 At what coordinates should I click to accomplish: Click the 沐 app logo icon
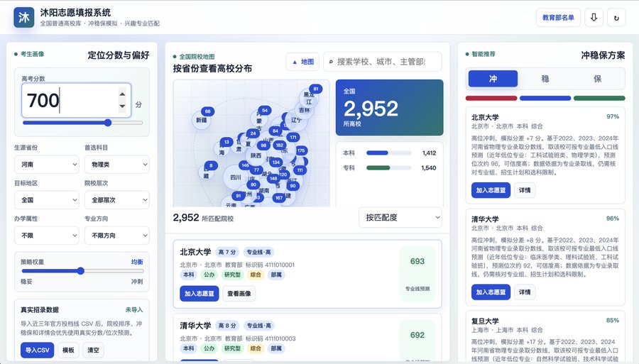[23, 18]
